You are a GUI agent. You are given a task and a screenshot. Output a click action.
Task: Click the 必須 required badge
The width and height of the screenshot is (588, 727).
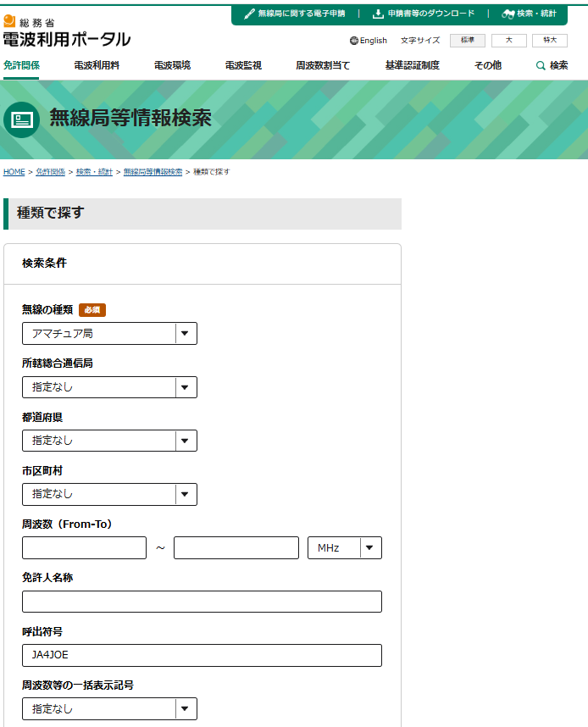coord(92,310)
